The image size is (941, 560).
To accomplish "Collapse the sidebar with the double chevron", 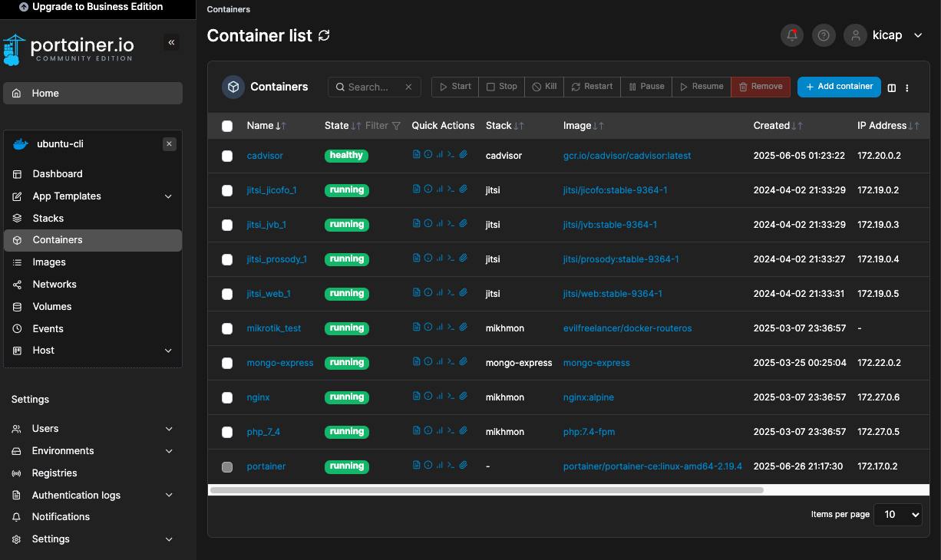I will click(172, 43).
